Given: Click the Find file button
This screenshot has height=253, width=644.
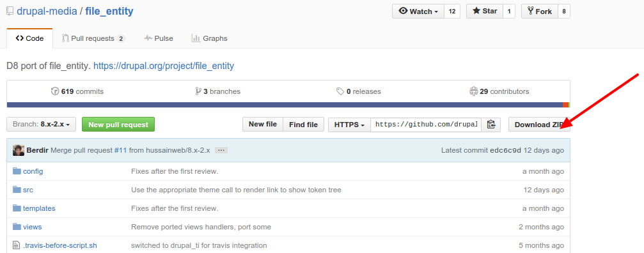Looking at the screenshot, I should click(x=303, y=124).
